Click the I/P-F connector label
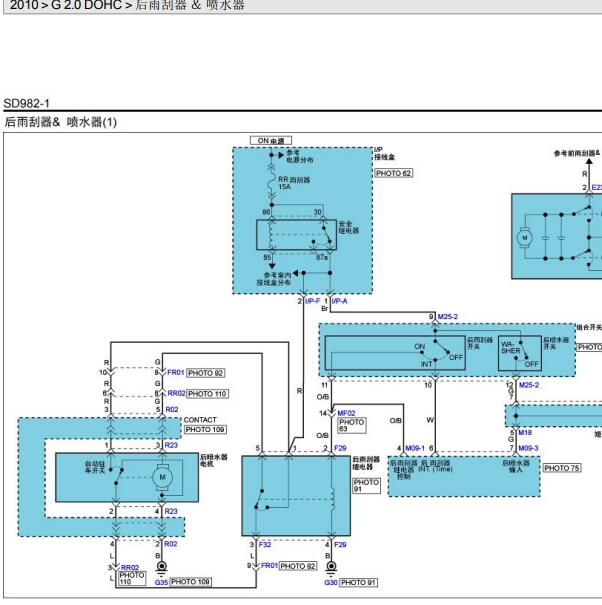 pos(312,301)
